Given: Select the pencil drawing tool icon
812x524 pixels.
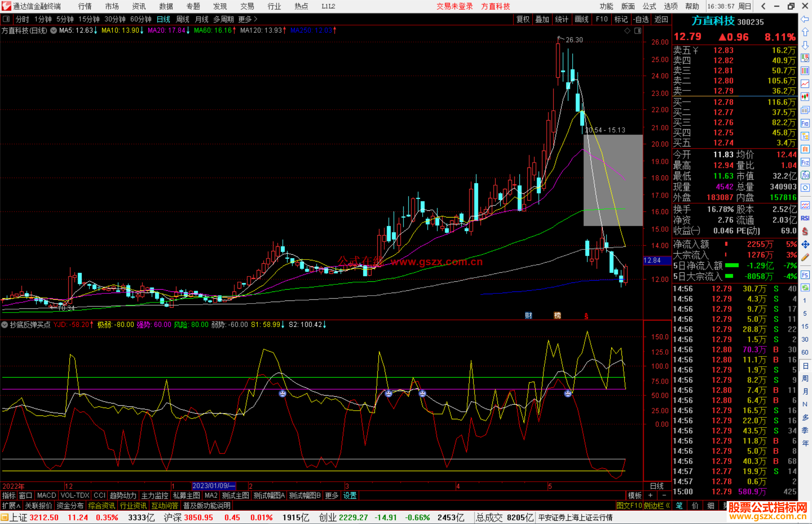Looking at the screenshot, I should click(805, 257).
